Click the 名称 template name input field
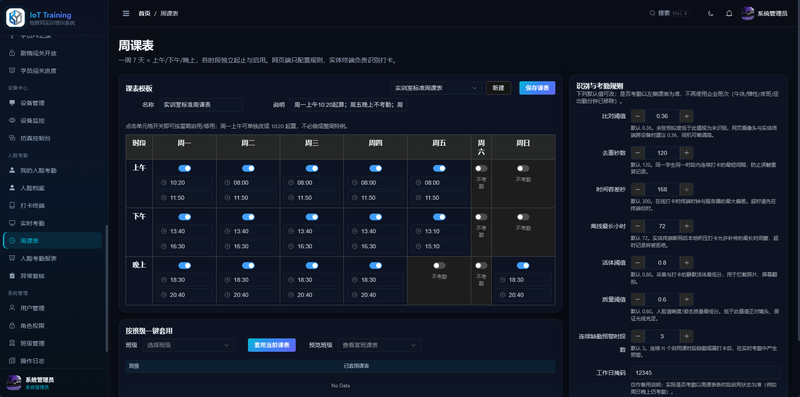 click(201, 105)
